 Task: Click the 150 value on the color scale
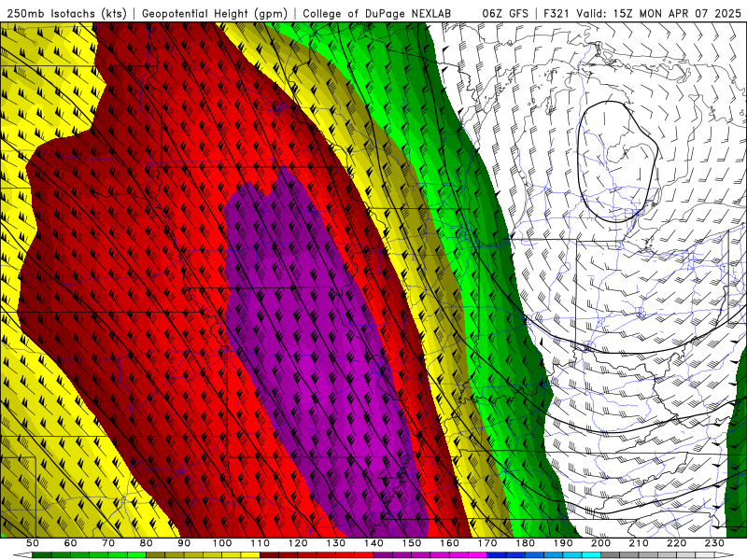[x=411, y=543]
